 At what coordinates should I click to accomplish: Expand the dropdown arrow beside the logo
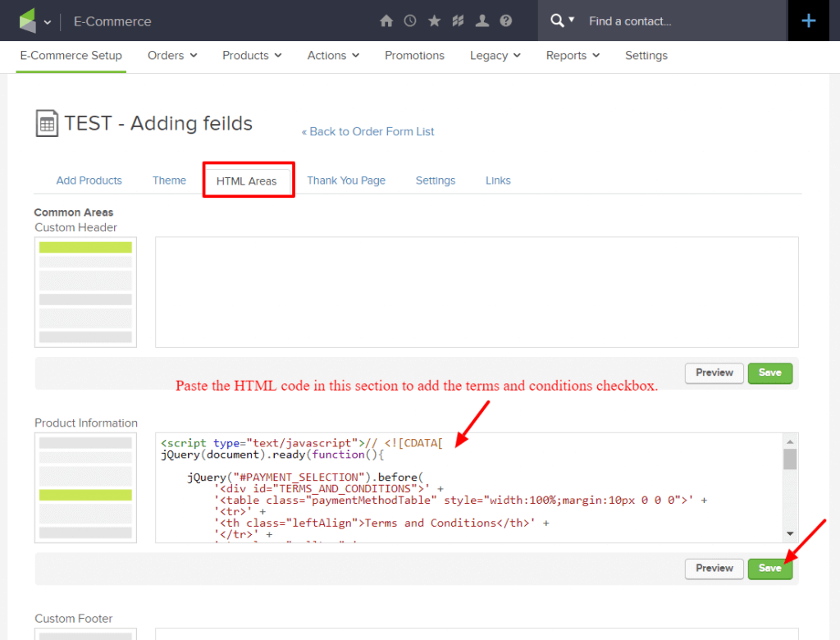click(x=48, y=22)
